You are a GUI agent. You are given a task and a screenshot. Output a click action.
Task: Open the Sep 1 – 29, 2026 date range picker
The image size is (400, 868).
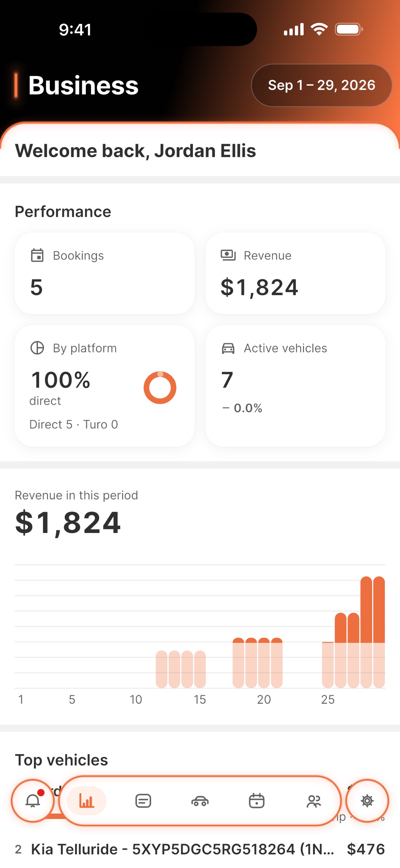pyautogui.click(x=321, y=85)
